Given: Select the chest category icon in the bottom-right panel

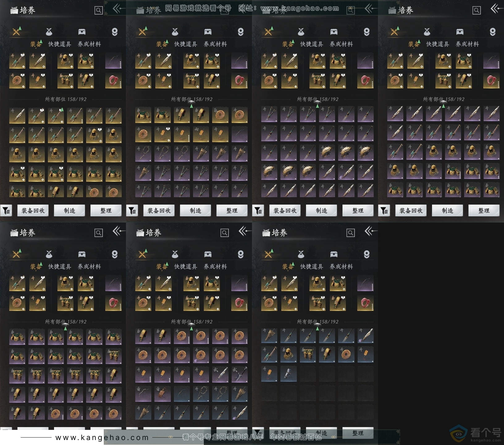Looking at the screenshot, I should (x=334, y=254).
